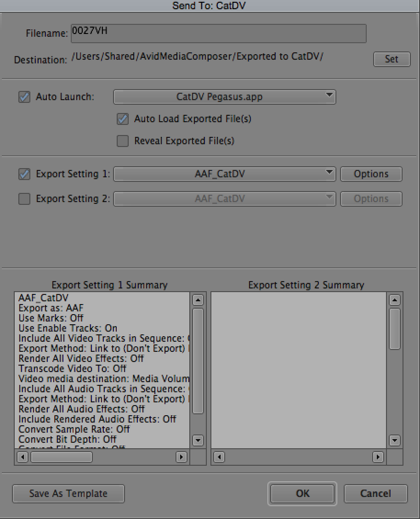420x519 pixels.
Task: Toggle the Export Setting 1 checkbox
Action: 24,174
